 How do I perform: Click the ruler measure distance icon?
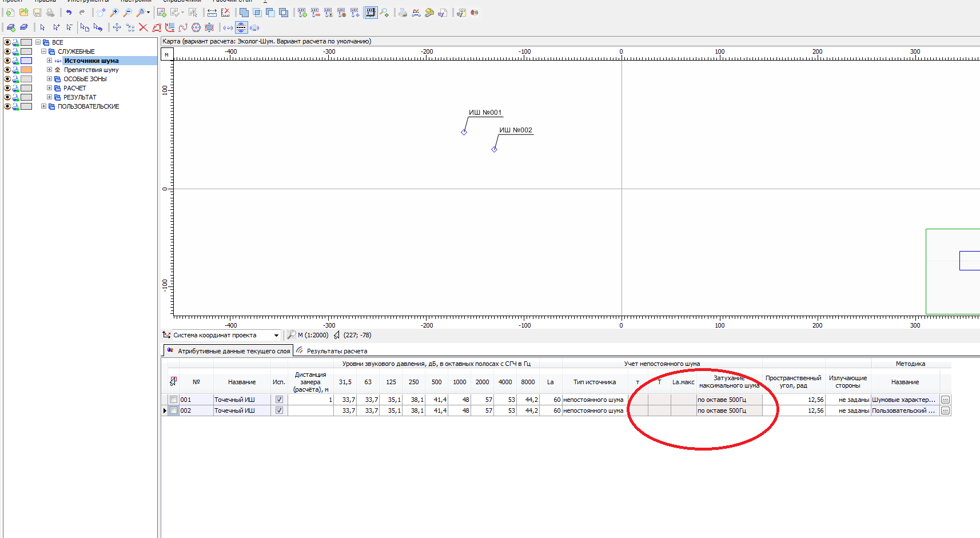click(212, 13)
